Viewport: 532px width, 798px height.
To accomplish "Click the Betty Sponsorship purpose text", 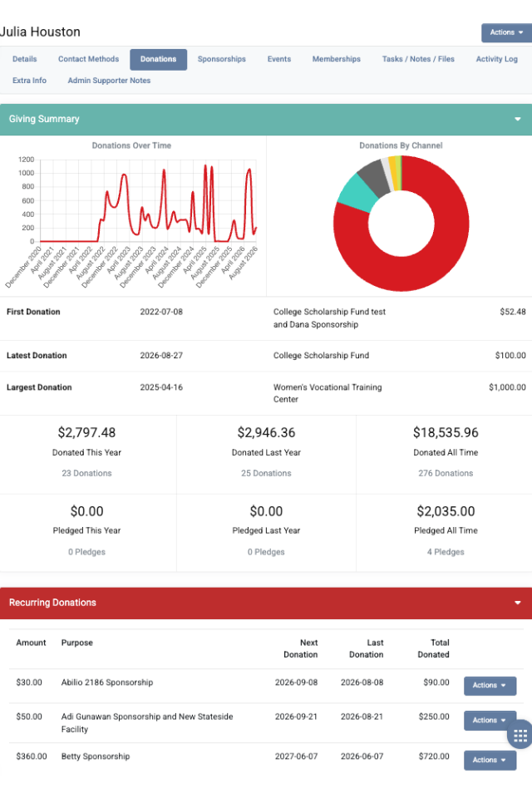I will (x=96, y=756).
